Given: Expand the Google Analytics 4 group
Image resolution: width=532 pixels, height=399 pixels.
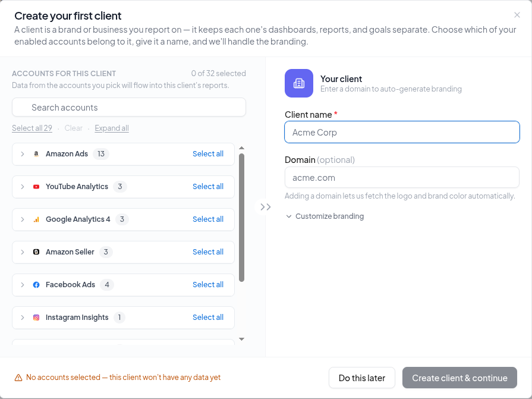Looking at the screenshot, I should click(23, 219).
